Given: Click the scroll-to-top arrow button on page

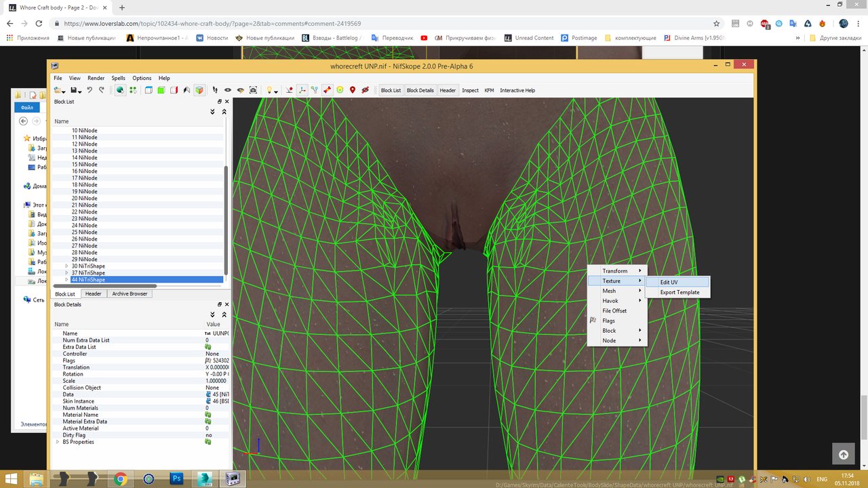Looking at the screenshot, I should (x=843, y=455).
